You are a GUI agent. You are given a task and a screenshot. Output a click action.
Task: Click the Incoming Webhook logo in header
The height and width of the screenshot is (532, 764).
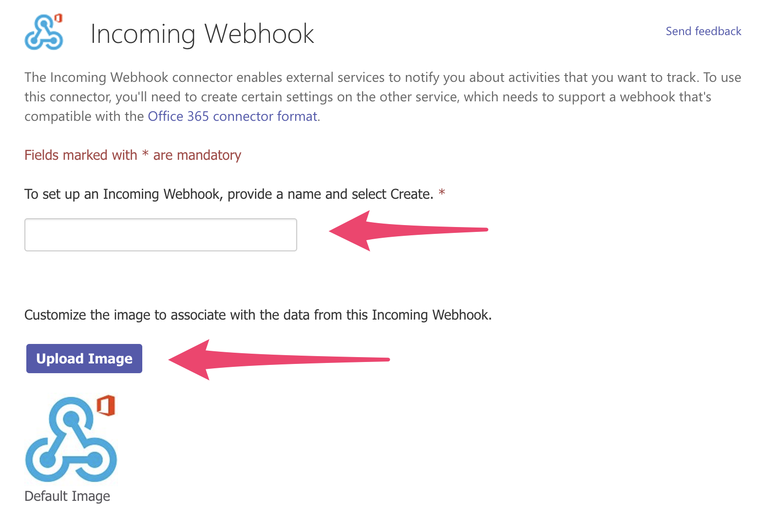coord(43,33)
